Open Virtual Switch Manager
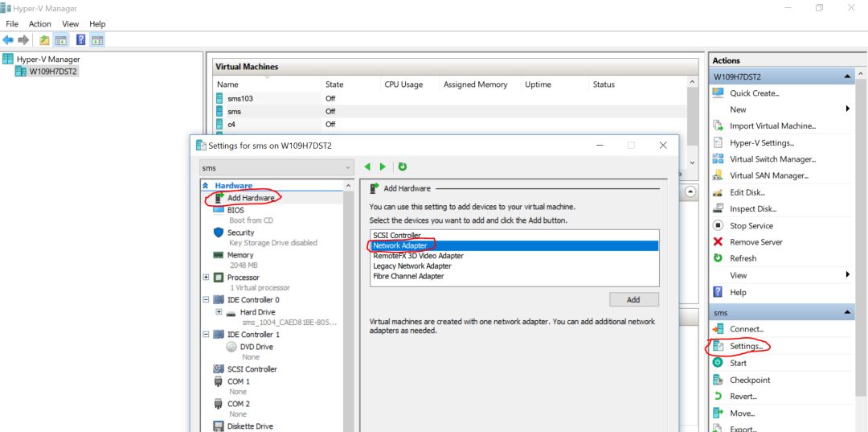The height and width of the screenshot is (432, 868). click(x=773, y=159)
